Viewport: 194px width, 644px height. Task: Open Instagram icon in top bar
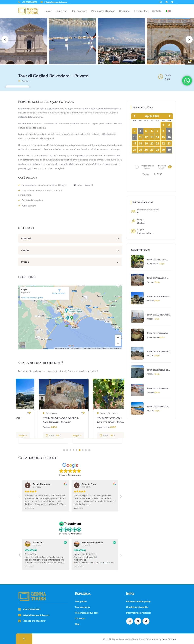tap(161, 2)
